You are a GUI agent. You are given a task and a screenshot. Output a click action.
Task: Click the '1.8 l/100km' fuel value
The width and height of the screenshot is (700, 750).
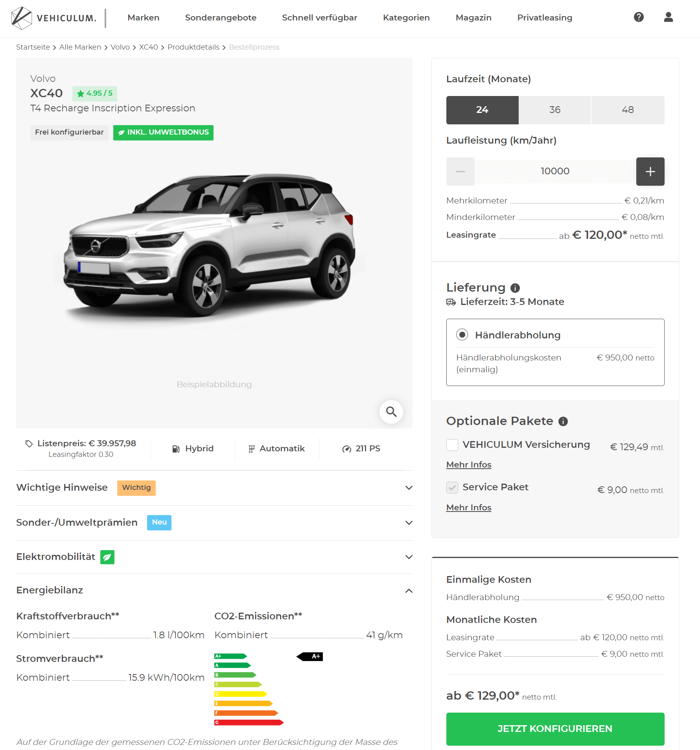click(179, 635)
